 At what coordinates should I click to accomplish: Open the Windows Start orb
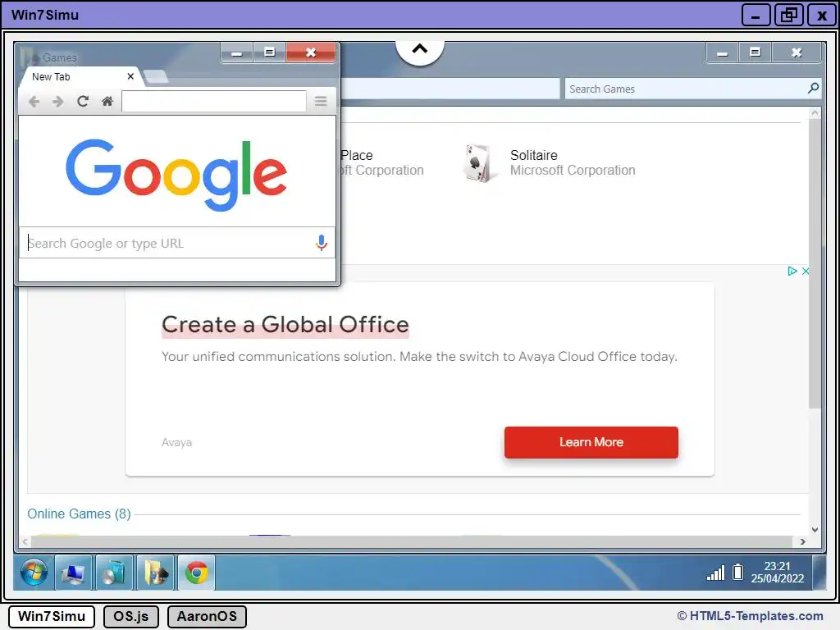pos(34,573)
